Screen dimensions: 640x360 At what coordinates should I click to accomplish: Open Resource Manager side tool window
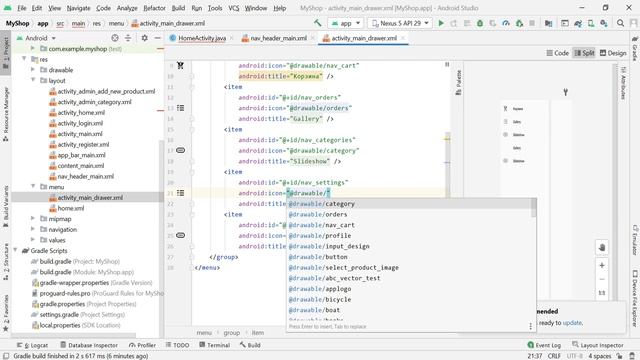tap(6, 114)
